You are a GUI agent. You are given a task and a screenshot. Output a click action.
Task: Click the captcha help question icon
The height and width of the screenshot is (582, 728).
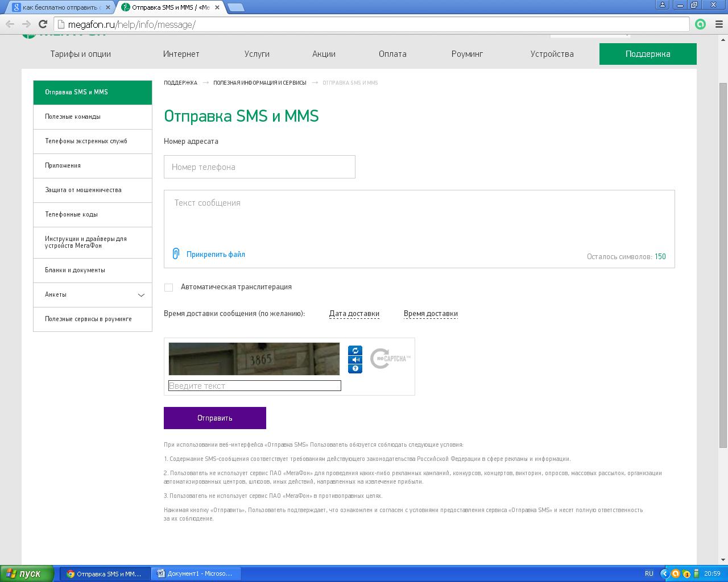coord(355,369)
